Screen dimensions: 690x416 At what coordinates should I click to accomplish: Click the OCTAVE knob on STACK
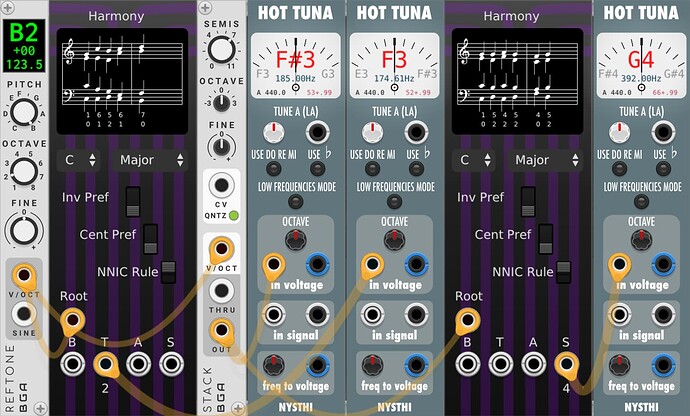[221, 102]
